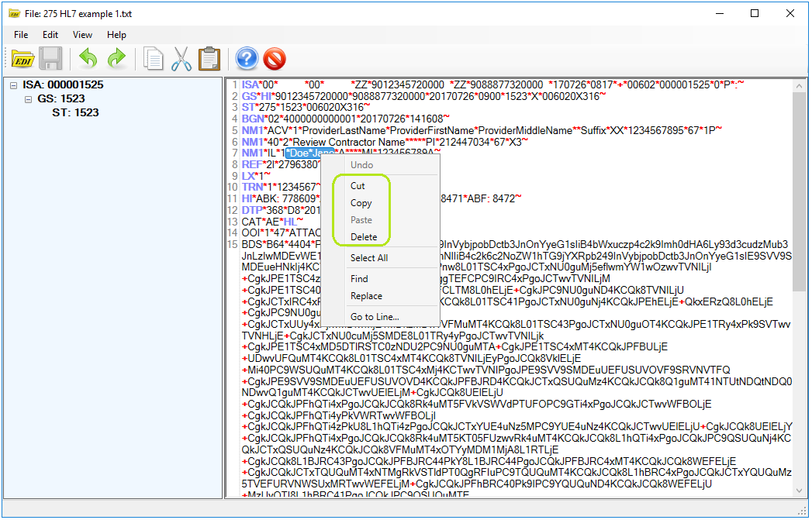This screenshot has width=812, height=520.
Task: Click Go to Line in the context menu
Action: tap(375, 315)
